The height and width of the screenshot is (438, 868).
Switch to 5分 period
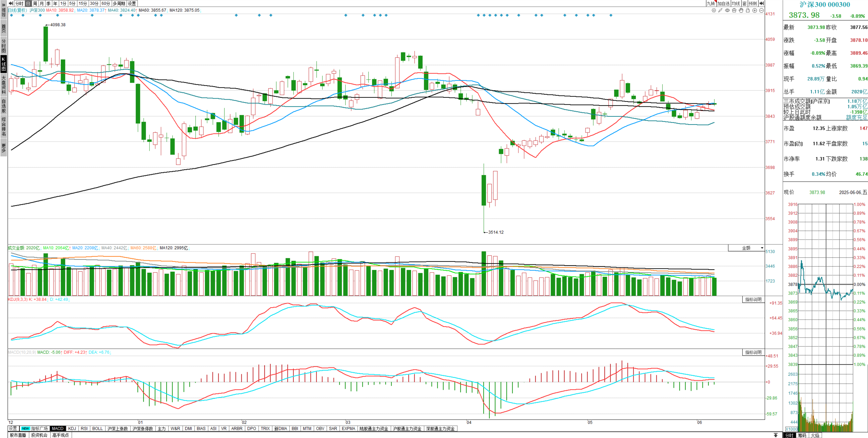coord(72,3)
